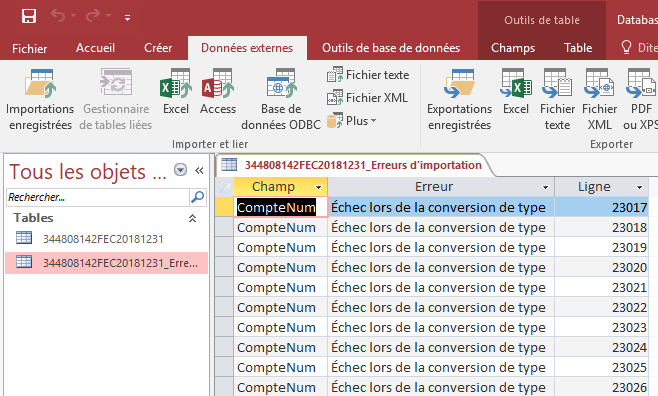Click the magnifying glass search icon
The width and height of the screenshot is (658, 396).
click(197, 197)
